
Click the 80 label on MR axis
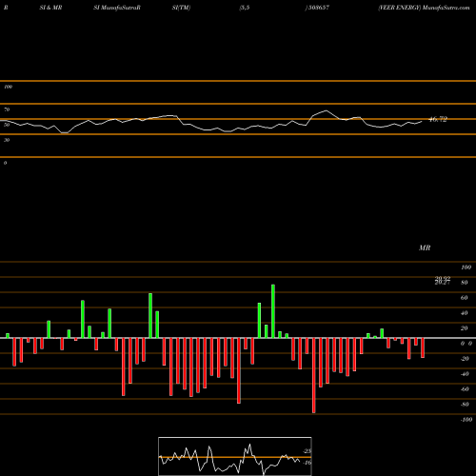[x=465, y=283]
